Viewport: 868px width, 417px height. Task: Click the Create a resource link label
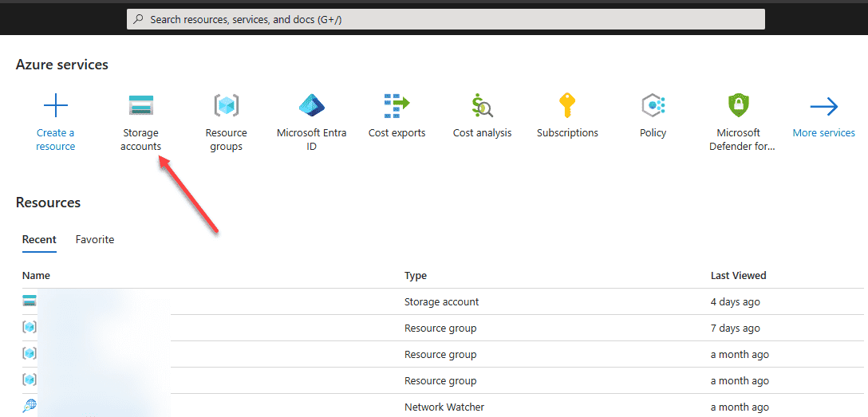tap(55, 140)
